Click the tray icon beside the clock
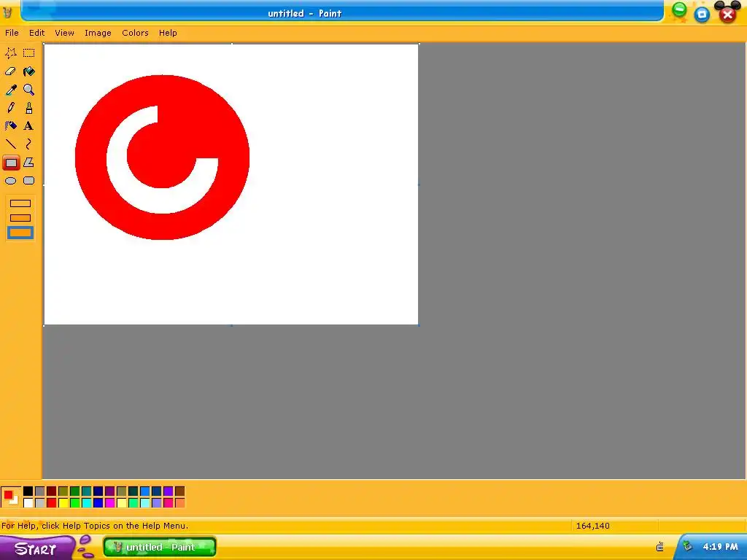The image size is (747, 560). click(687, 545)
